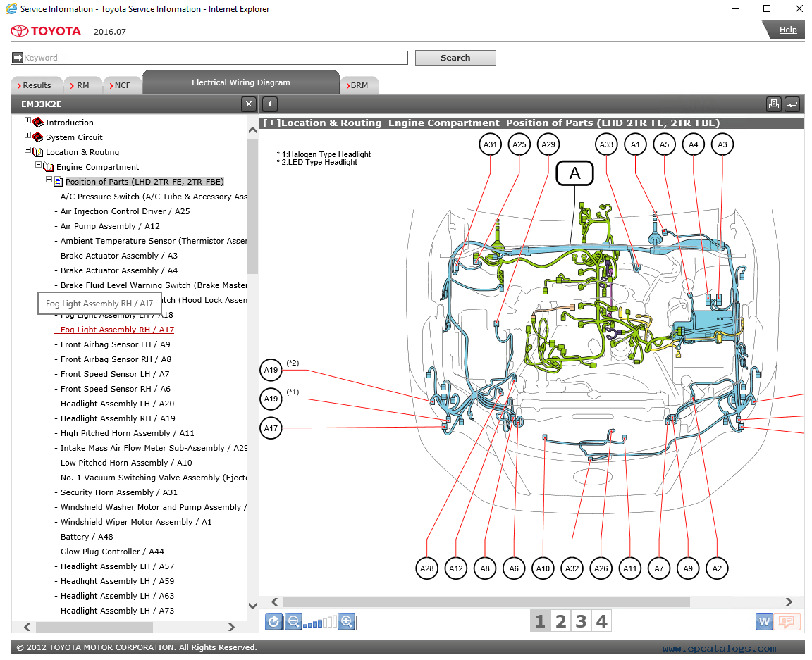Image resolution: width=812 pixels, height=660 pixels.
Task: Select connector callout A10 in the diagram
Action: click(x=543, y=568)
